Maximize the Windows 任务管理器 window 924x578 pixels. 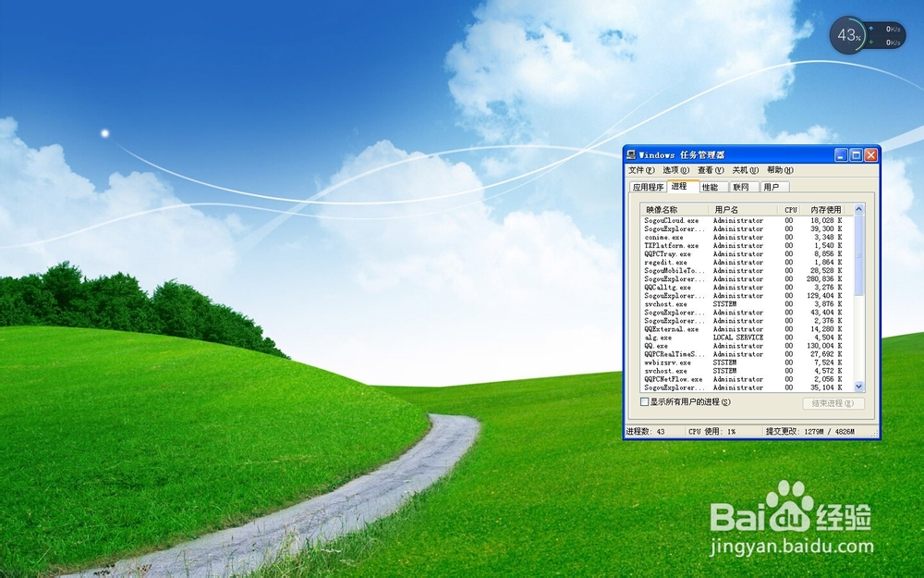(x=856, y=155)
